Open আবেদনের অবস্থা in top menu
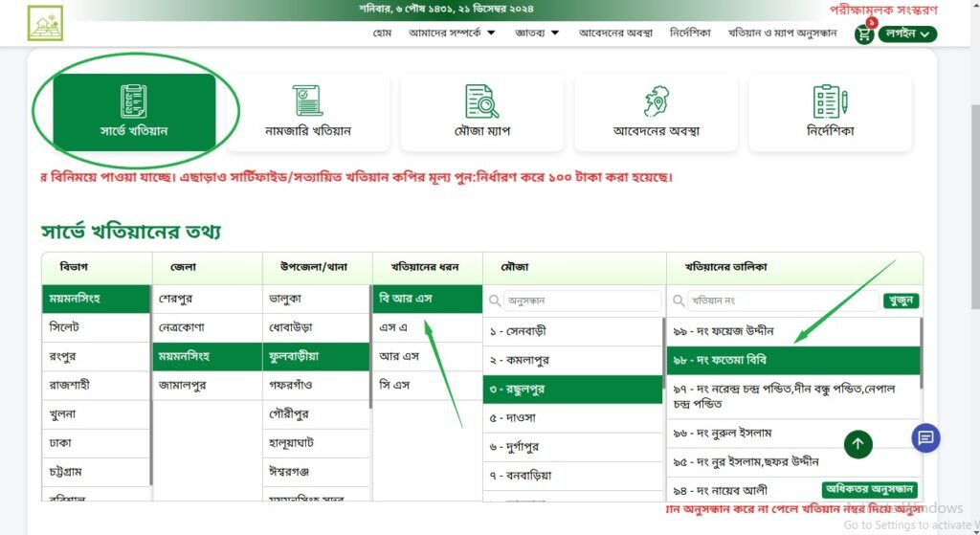The image size is (980, 535). (615, 33)
